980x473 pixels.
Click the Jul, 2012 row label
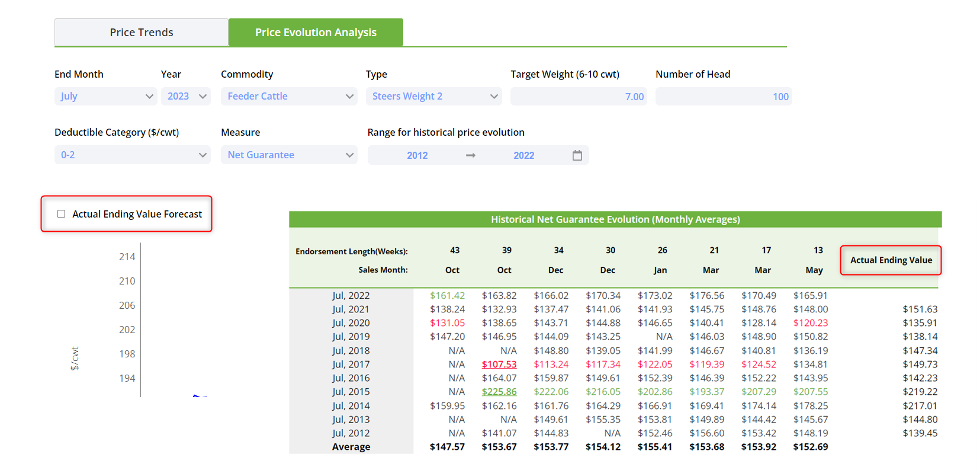pyautogui.click(x=351, y=433)
